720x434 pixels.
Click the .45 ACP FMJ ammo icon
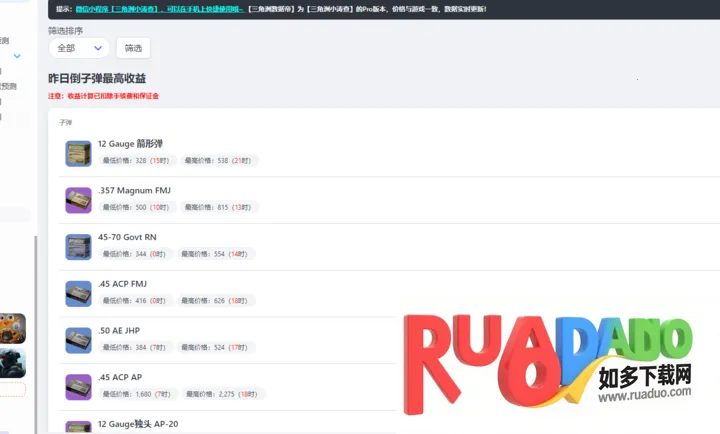click(x=78, y=293)
